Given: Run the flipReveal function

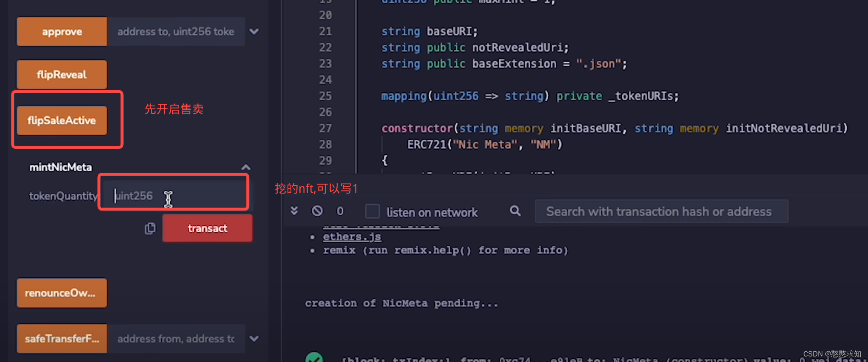Looking at the screenshot, I should [62, 74].
